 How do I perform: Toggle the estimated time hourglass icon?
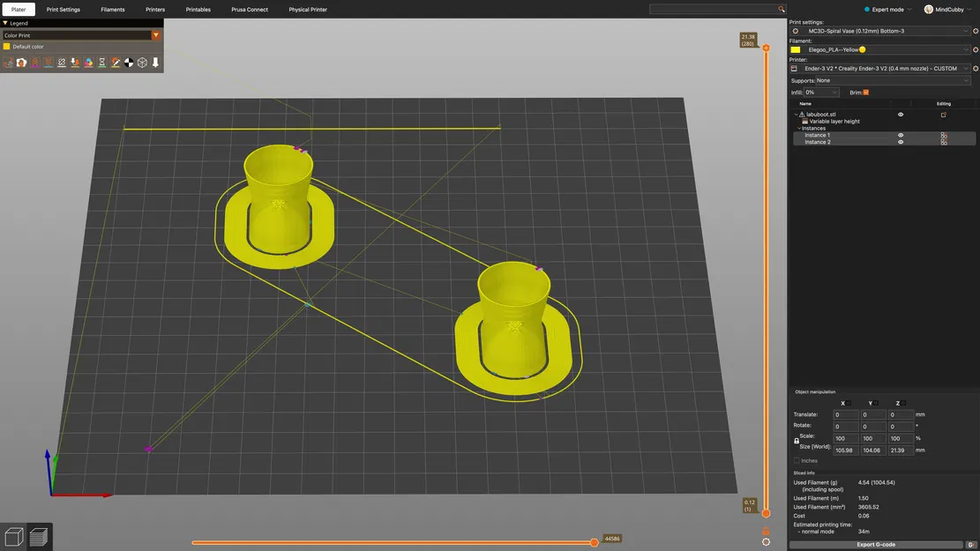(x=101, y=63)
